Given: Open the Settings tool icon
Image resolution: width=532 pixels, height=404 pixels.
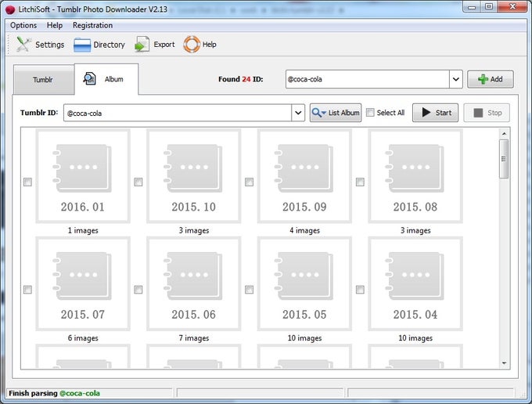Looking at the screenshot, I should tap(23, 45).
